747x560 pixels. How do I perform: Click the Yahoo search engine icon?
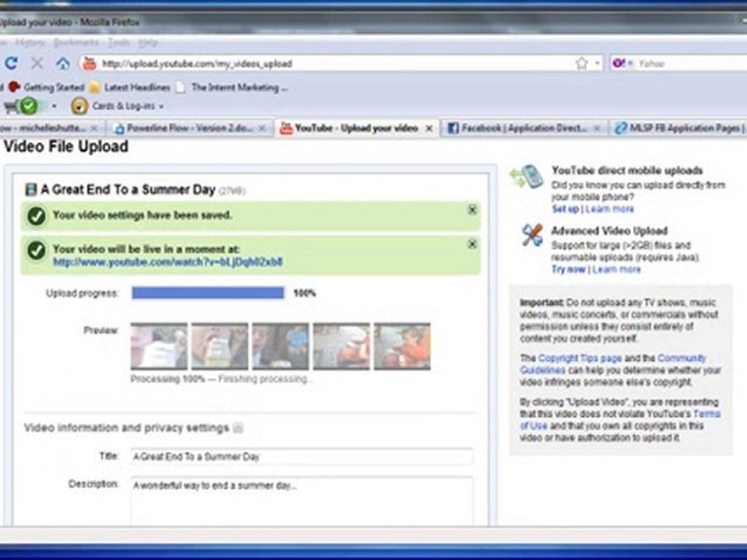point(619,63)
